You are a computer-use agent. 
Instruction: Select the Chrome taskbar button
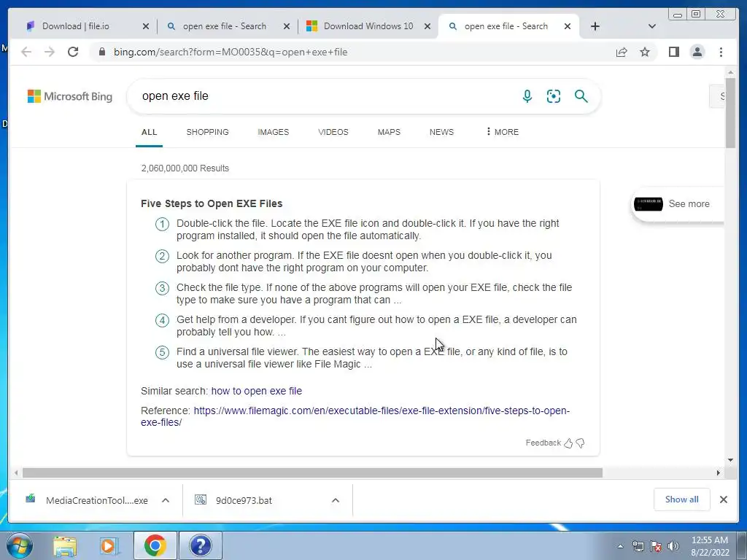point(155,545)
